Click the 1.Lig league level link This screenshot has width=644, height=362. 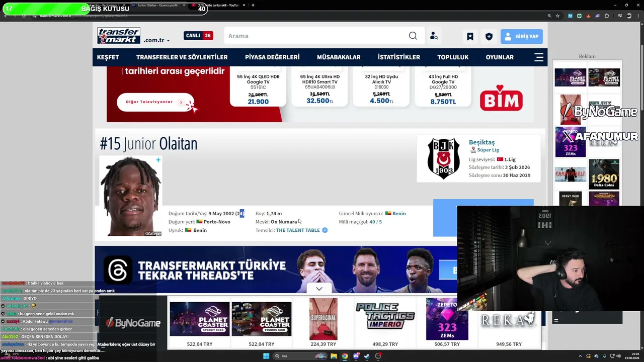tap(510, 159)
